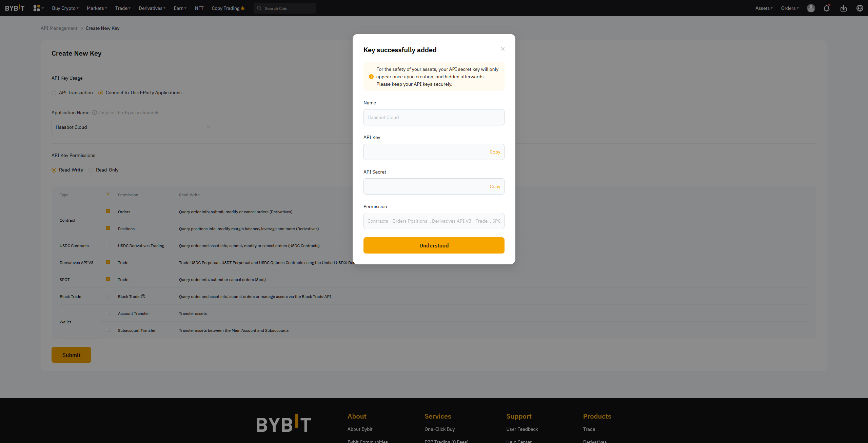Open the notification bell

pos(826,8)
